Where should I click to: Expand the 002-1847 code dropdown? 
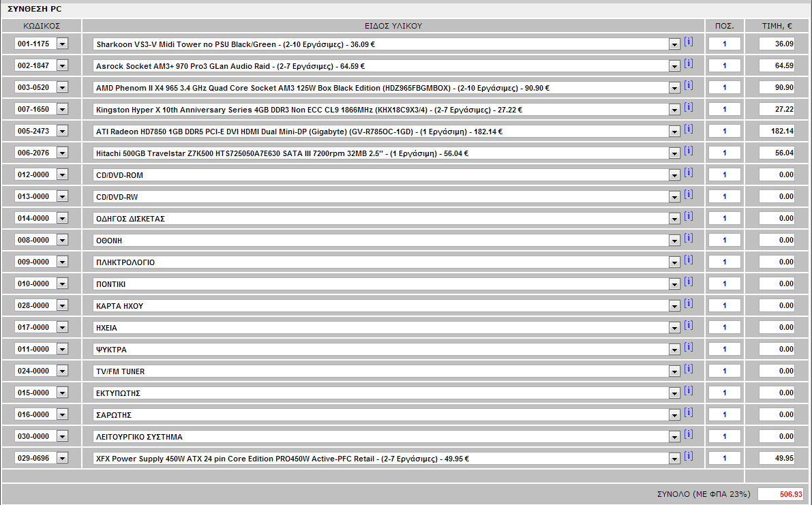[x=62, y=65]
